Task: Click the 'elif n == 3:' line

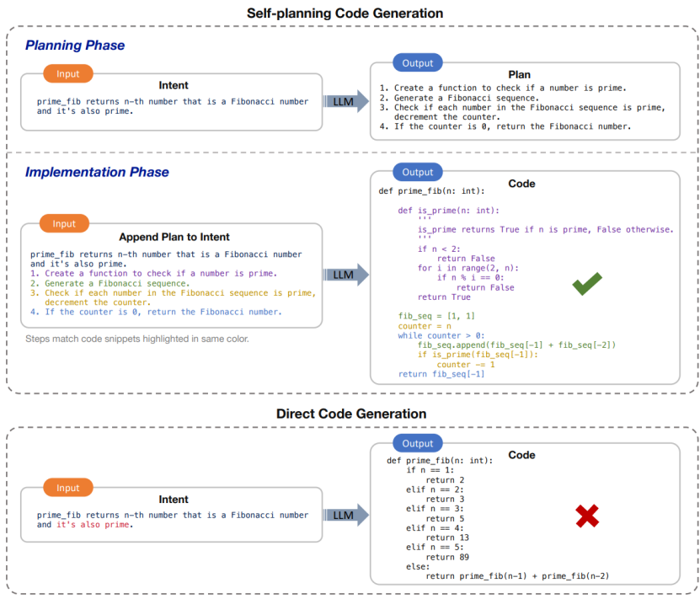Action: pyautogui.click(x=435, y=509)
